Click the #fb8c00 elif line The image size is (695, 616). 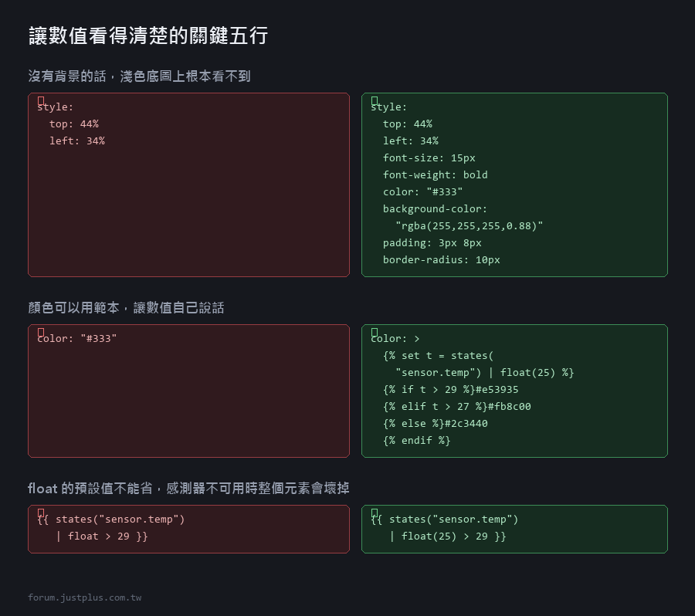point(457,406)
